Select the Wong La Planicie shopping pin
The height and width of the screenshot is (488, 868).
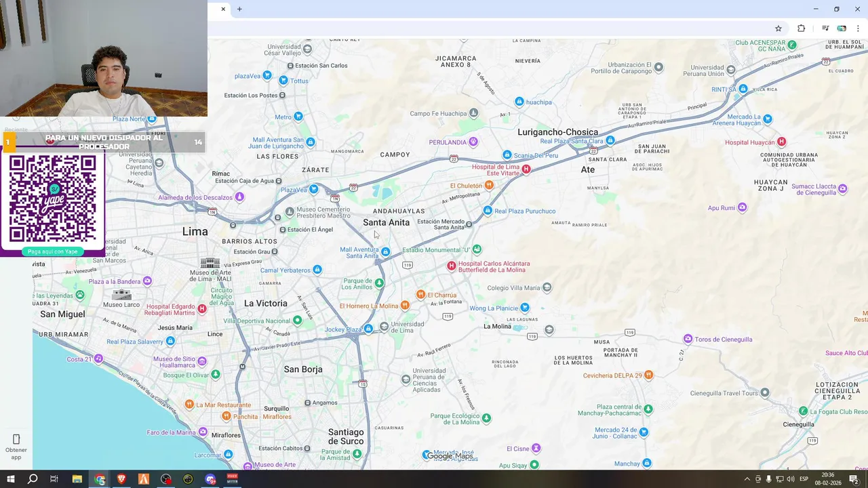tap(525, 308)
